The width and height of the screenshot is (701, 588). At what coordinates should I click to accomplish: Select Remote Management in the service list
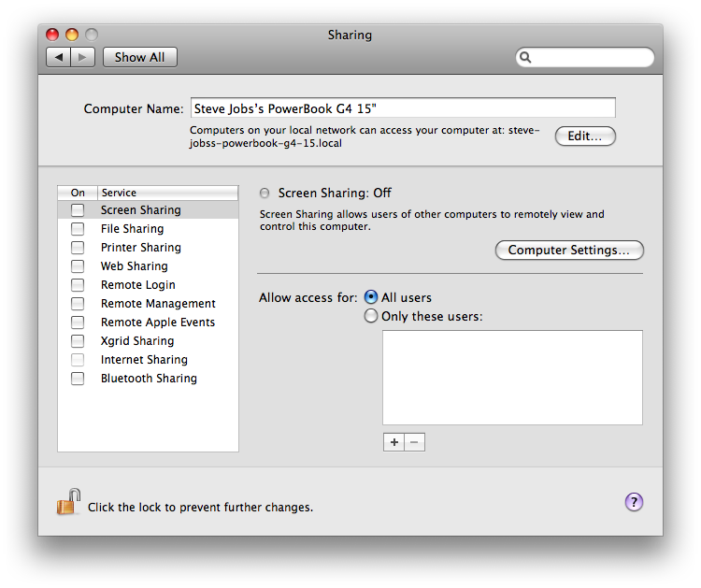click(x=148, y=304)
